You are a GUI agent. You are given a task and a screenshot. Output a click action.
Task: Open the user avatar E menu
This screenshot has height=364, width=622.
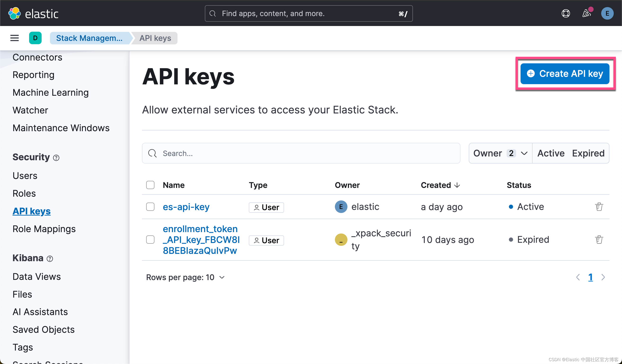tap(607, 13)
